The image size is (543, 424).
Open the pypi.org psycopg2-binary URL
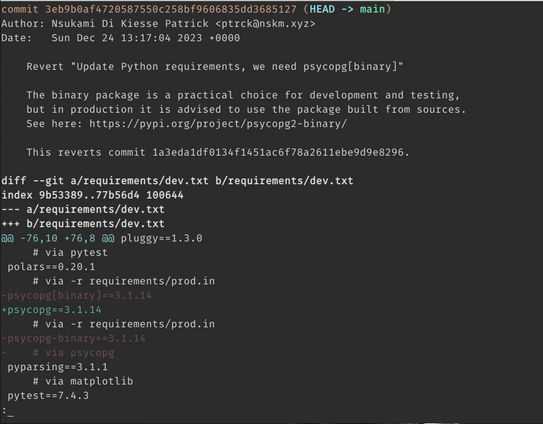tap(218, 124)
